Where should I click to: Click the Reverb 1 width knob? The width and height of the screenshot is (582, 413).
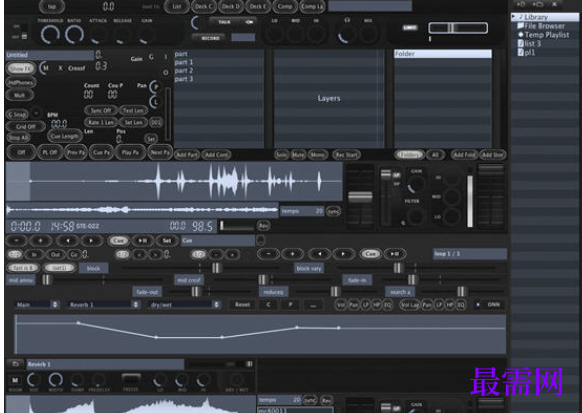(55, 380)
